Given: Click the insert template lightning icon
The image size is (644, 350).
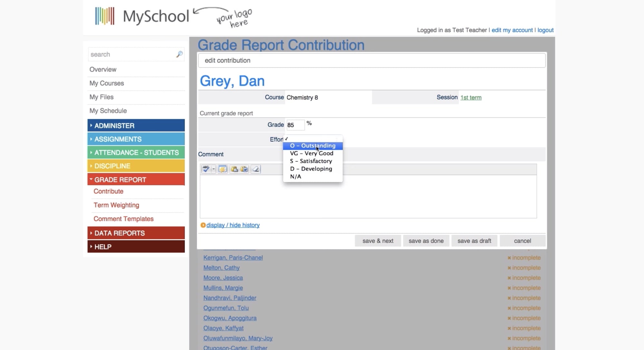Looking at the screenshot, I should pos(223,169).
